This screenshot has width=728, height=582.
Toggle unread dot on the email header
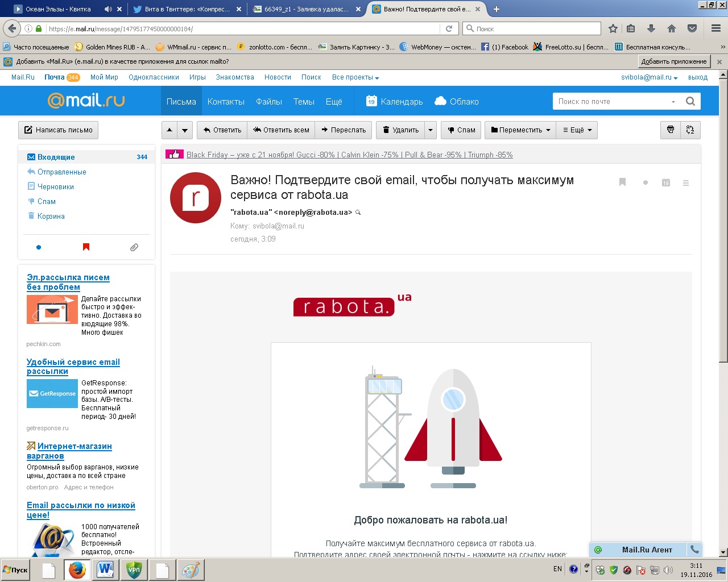[645, 182]
